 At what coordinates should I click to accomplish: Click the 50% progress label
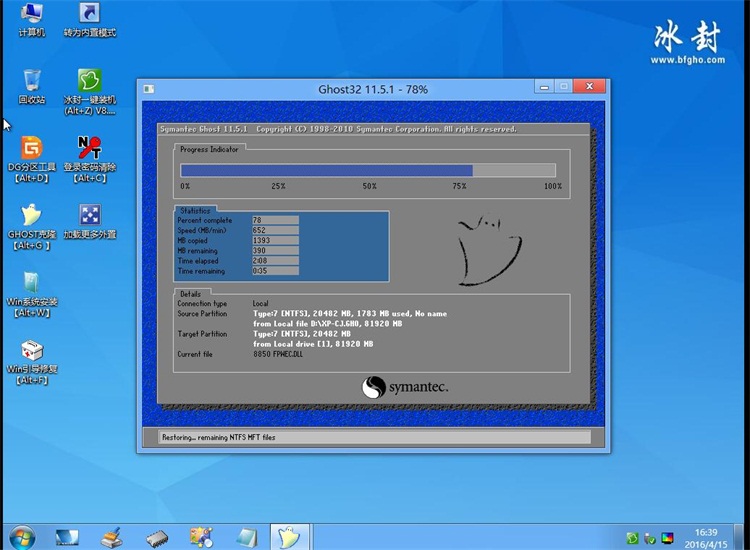pos(369,186)
